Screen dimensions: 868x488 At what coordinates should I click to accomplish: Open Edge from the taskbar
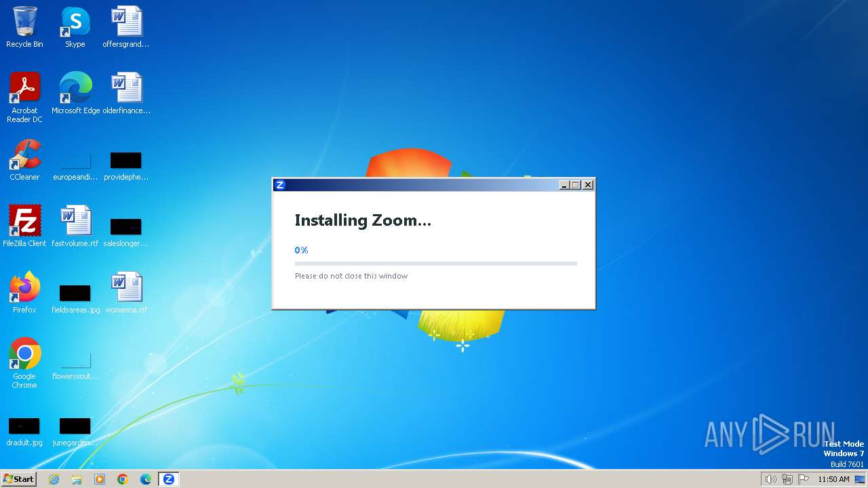[x=146, y=479]
